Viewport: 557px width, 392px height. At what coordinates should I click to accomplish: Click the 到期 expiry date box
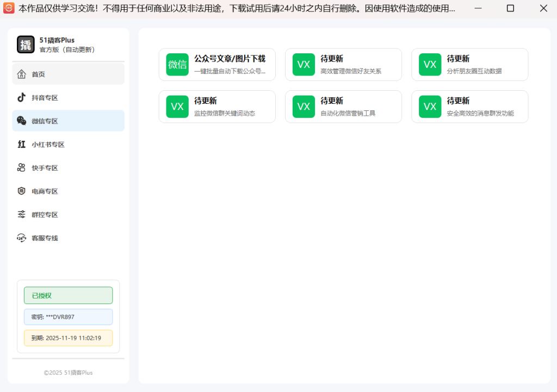coord(68,338)
